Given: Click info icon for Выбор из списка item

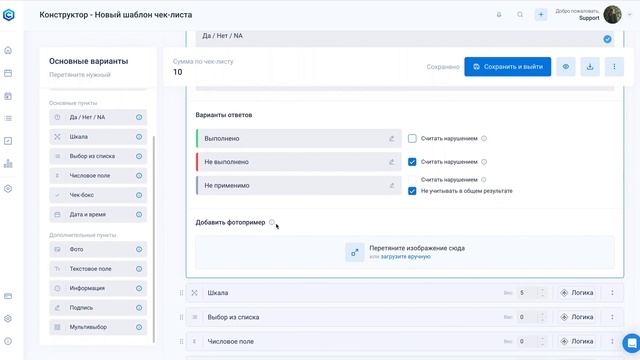Looking at the screenshot, I should (x=139, y=156).
